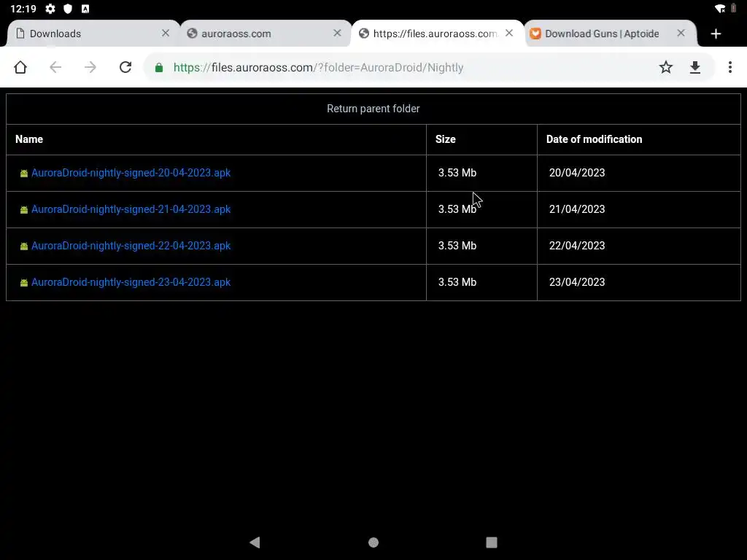The image size is (747, 560).
Task: Click the 12:19 clock in status bar
Action: coord(23,9)
